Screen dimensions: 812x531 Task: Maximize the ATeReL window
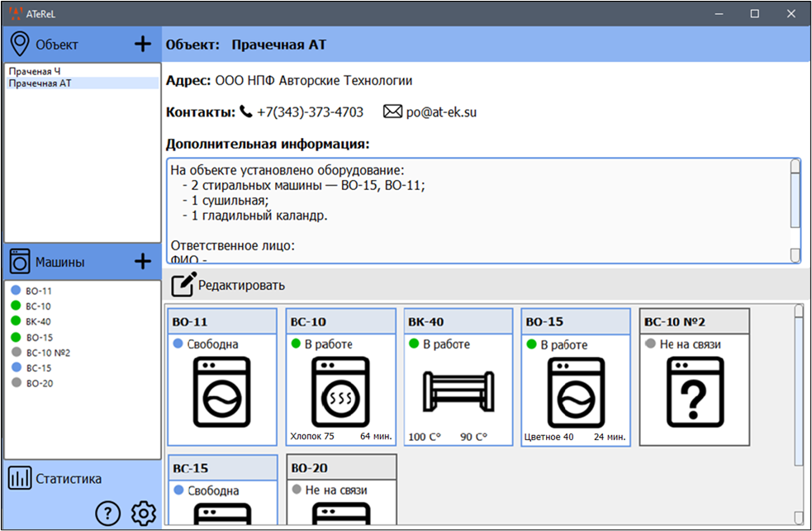tap(754, 13)
